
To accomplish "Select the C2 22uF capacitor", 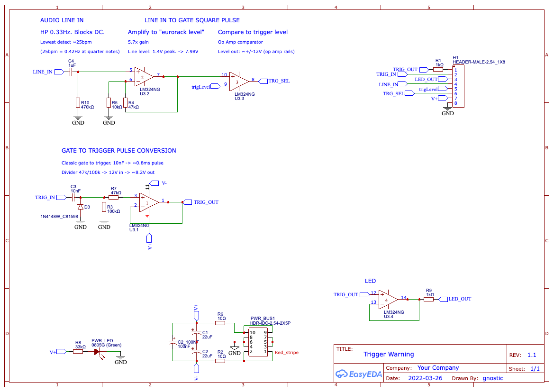I will pyautogui.click(x=197, y=351).
